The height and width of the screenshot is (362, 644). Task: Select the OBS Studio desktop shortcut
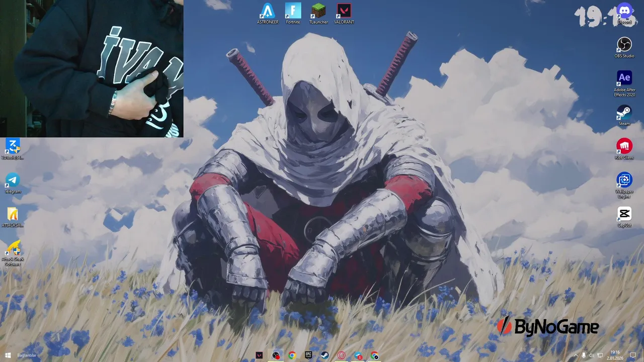624,47
